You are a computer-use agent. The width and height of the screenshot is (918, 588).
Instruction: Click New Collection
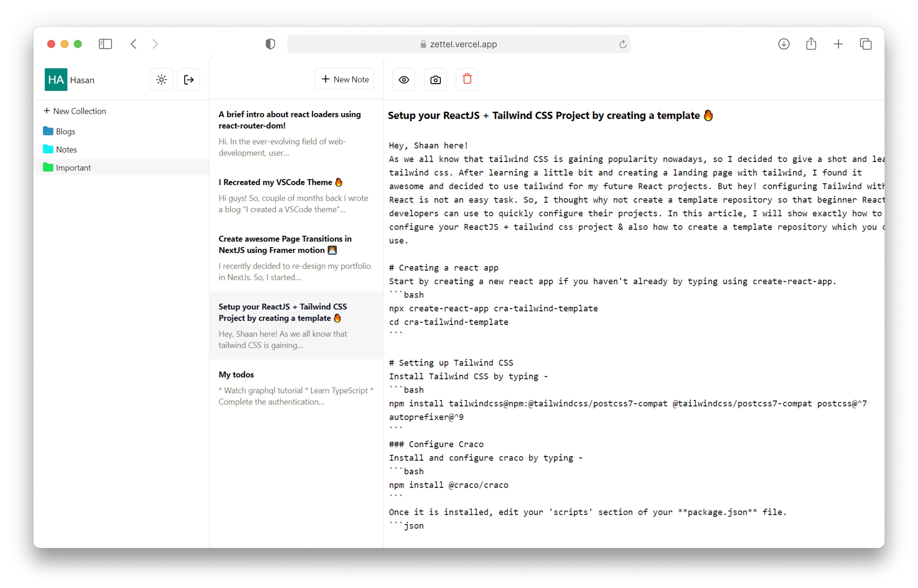click(75, 111)
